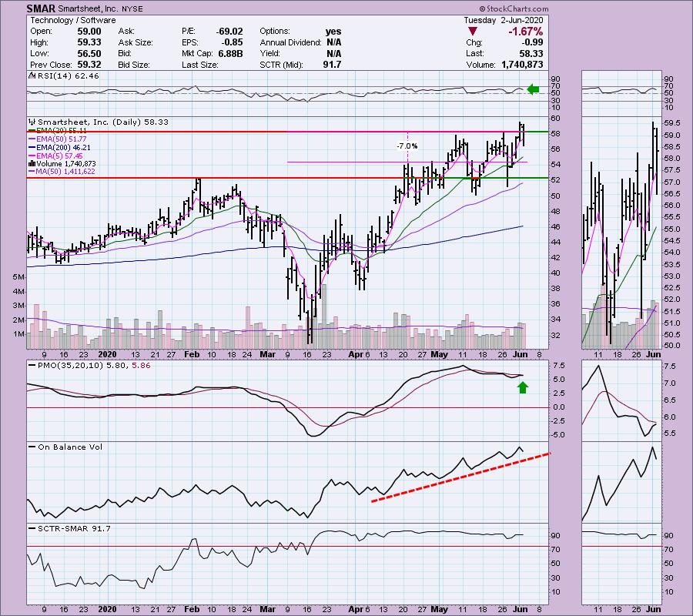This screenshot has height=616, width=693.
Task: Click the -7.0% annotation on the price chart
Action: coord(407,146)
